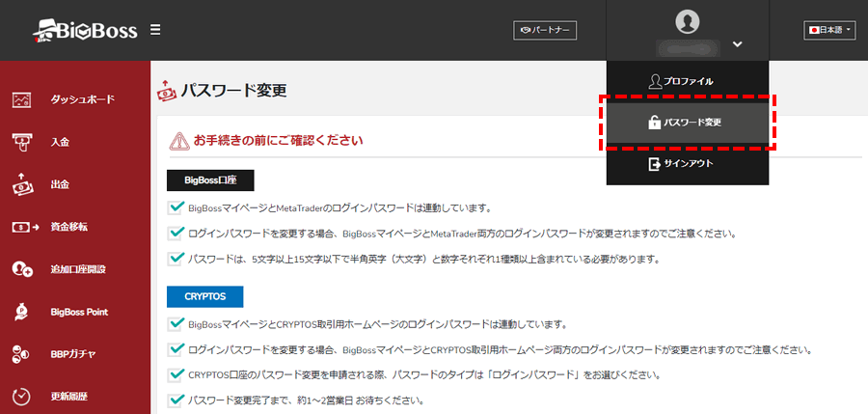Click the warning triangle icon
This screenshot has height=414, width=868.
[x=177, y=141]
